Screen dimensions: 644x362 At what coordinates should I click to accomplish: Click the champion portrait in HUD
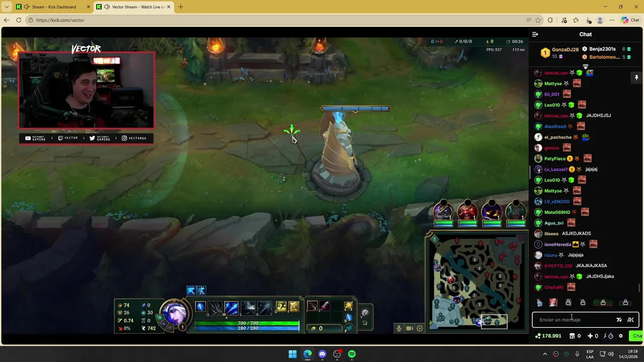[x=175, y=313]
